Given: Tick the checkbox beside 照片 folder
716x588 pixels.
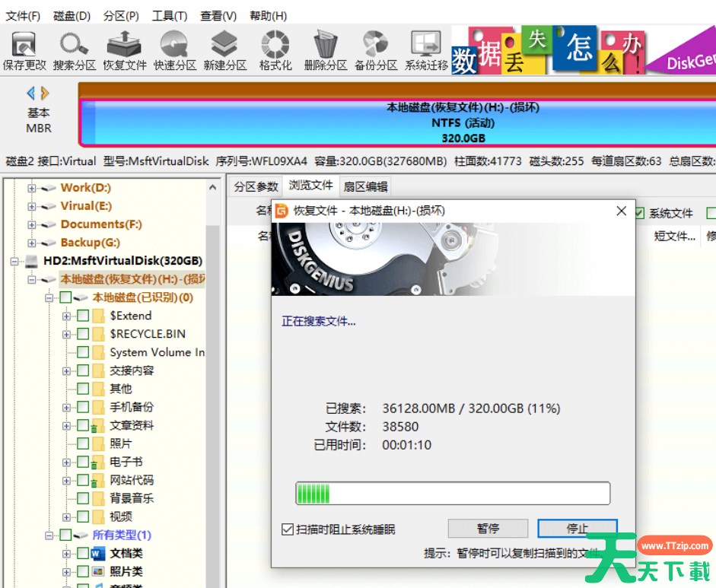Looking at the screenshot, I should (83, 443).
